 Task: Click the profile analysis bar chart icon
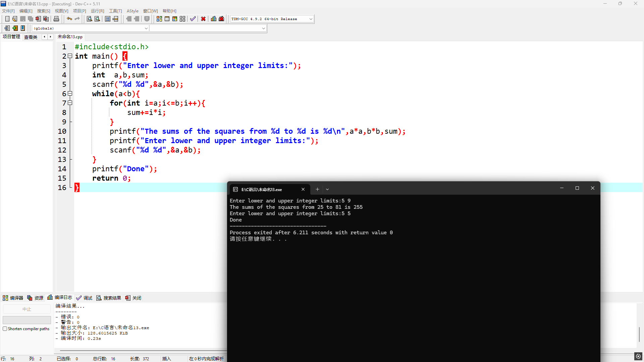214,19
